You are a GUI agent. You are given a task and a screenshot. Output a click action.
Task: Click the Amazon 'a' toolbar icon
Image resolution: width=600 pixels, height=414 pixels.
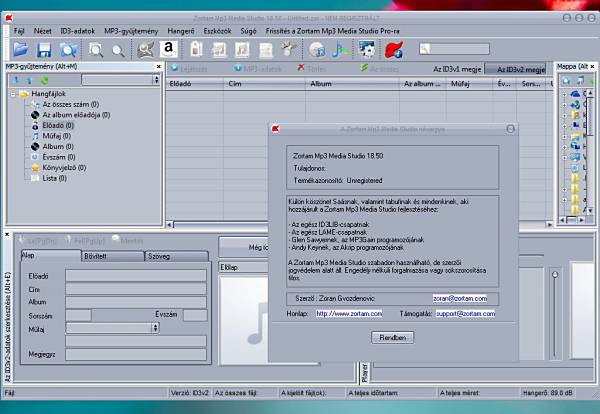point(168,49)
